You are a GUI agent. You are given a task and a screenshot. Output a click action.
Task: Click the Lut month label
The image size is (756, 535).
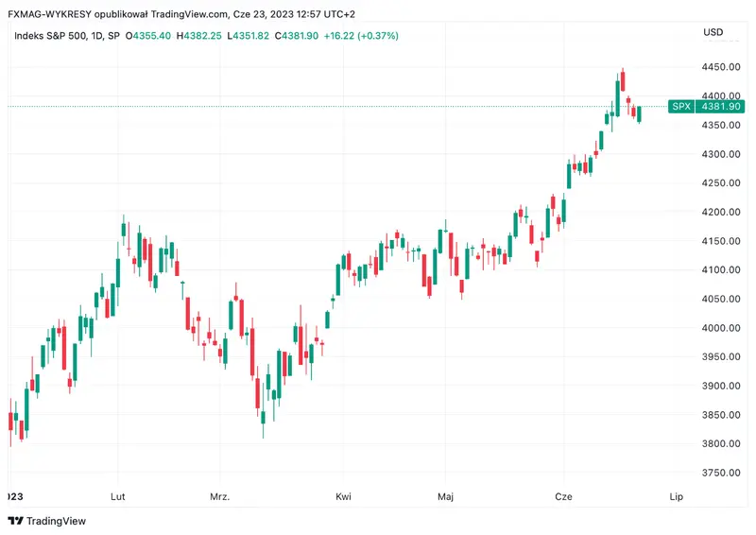coord(118,495)
